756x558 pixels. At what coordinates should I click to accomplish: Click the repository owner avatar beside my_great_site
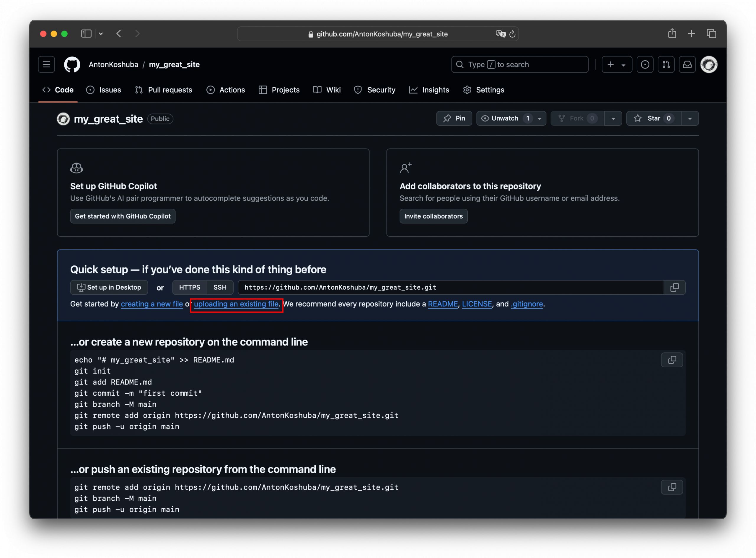63,119
